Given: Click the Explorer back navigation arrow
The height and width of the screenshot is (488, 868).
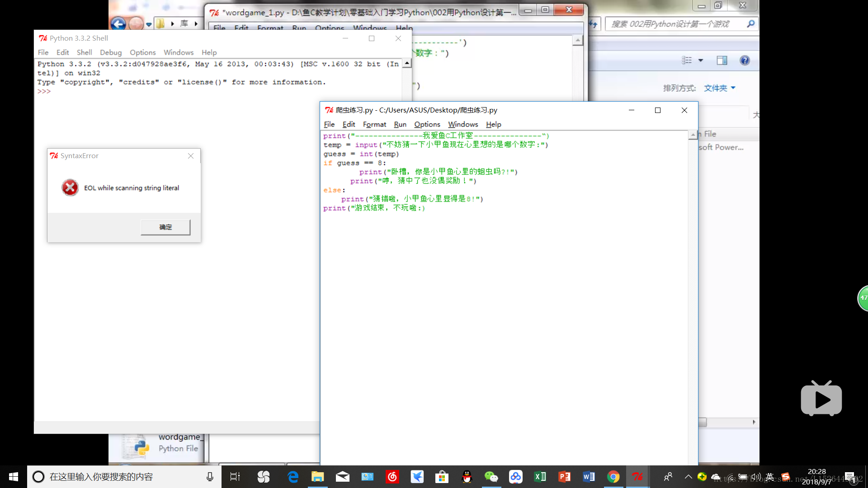Looking at the screenshot, I should tap(118, 23).
